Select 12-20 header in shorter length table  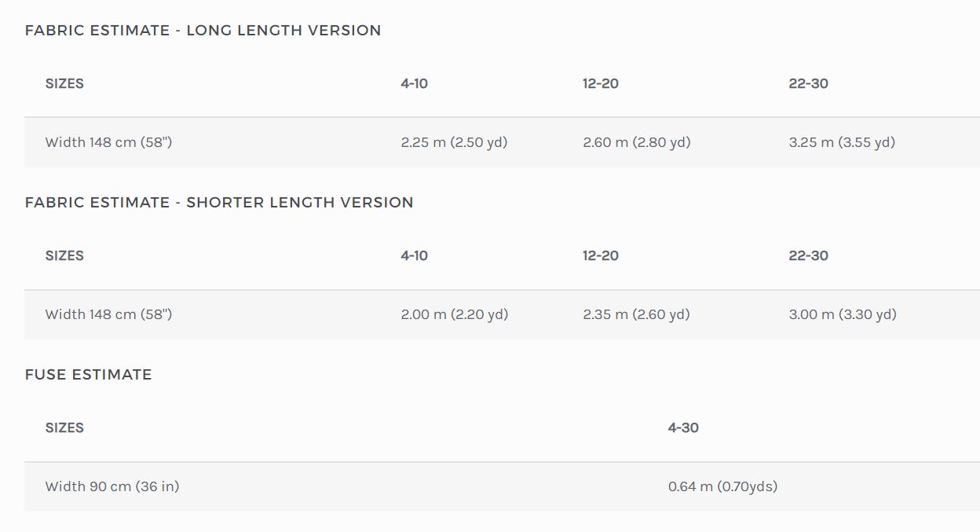pos(601,255)
